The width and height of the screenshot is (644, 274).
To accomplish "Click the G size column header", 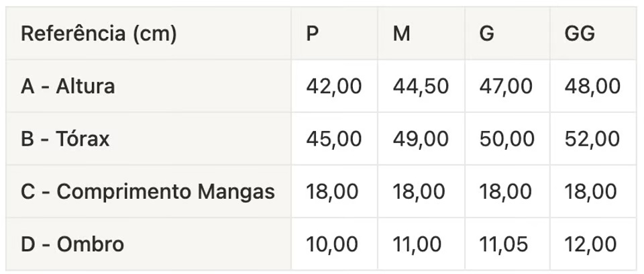I will point(487,34).
